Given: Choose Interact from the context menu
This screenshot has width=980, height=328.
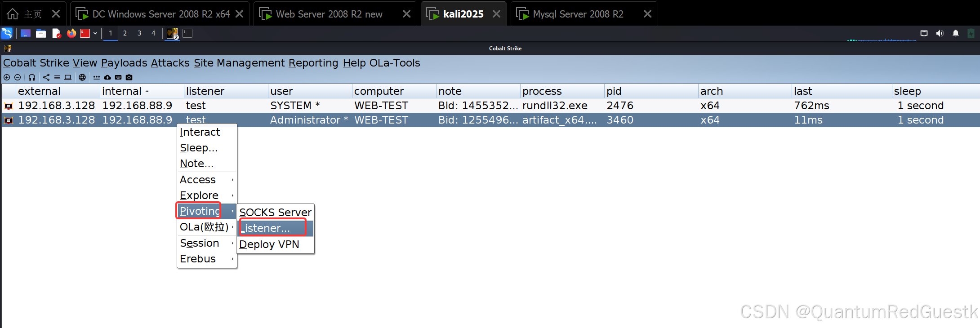Looking at the screenshot, I should tap(207, 132).
